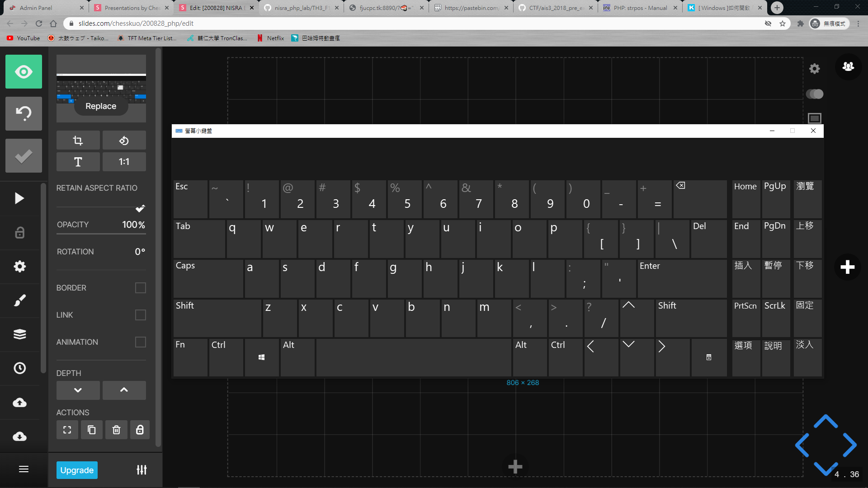The image size is (868, 488).
Task: Enable the Link checkbox
Action: click(141, 315)
